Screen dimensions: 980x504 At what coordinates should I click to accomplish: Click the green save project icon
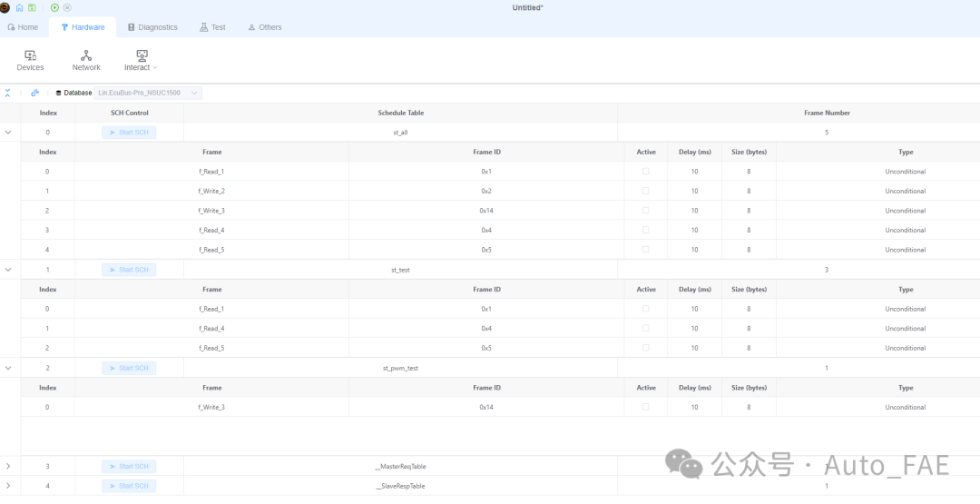click(x=32, y=7)
